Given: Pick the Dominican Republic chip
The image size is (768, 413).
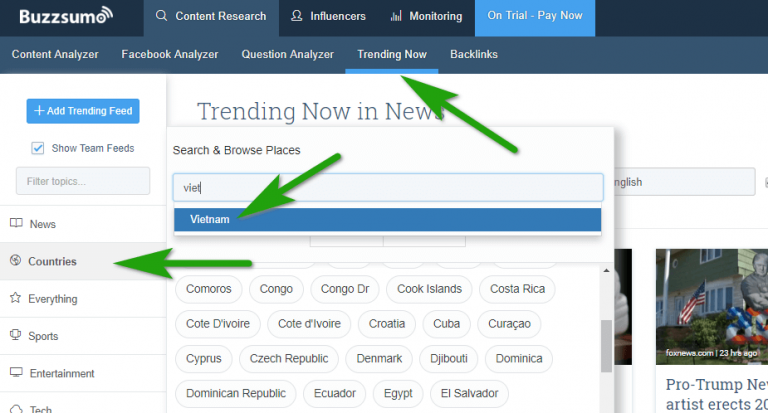Looking at the screenshot, I should (236, 393).
